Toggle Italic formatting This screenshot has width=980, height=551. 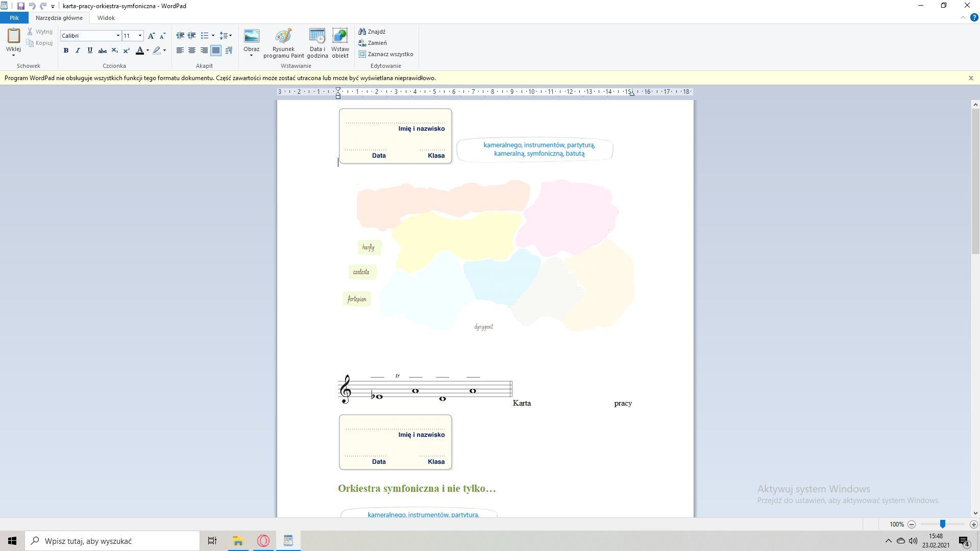pos(78,50)
